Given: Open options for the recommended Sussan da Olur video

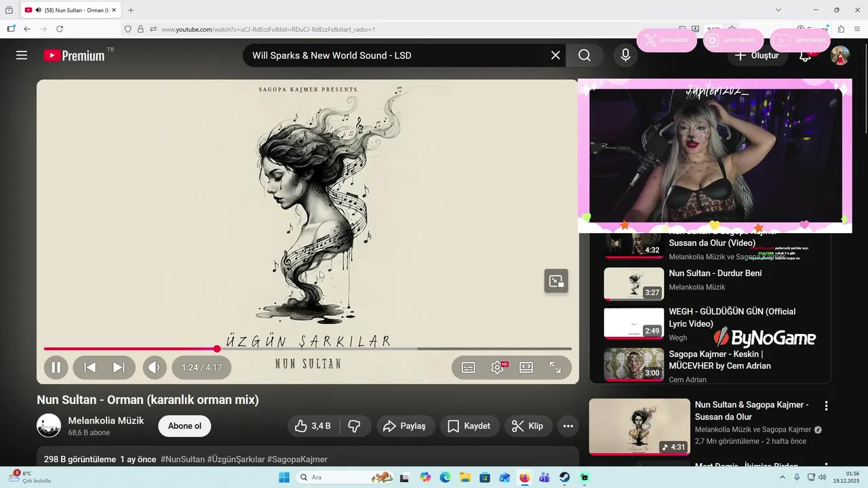Looking at the screenshot, I should [x=826, y=406].
